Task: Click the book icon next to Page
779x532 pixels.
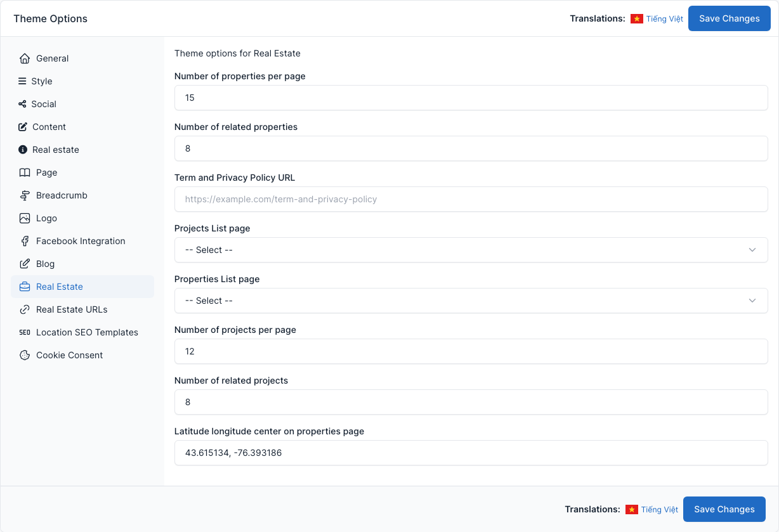Action: tap(25, 172)
